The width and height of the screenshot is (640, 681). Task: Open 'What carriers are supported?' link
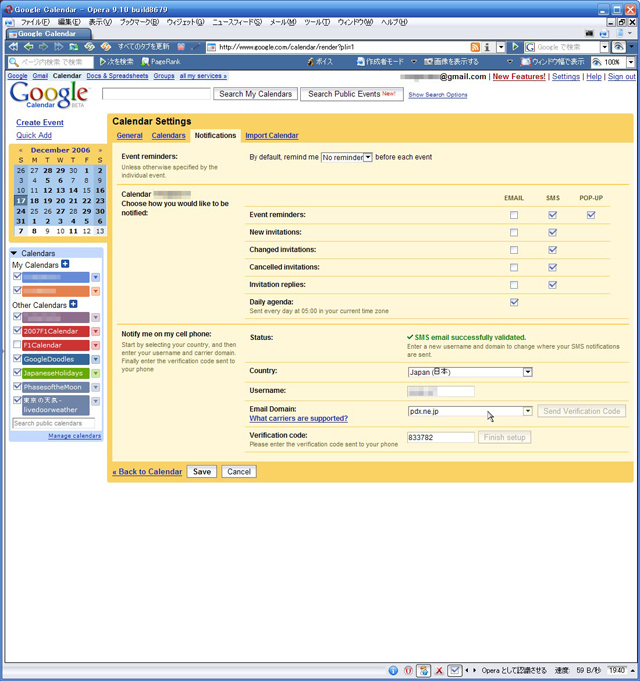click(x=299, y=418)
